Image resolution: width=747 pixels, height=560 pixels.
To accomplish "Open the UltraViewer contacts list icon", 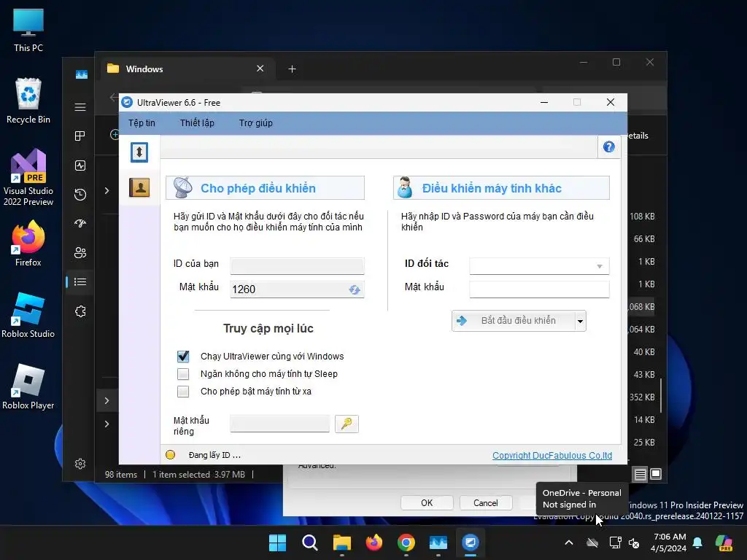I will click(139, 187).
